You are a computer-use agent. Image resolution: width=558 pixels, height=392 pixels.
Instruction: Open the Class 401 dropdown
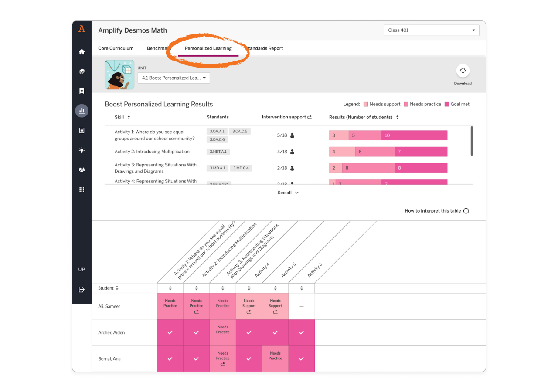[431, 30]
